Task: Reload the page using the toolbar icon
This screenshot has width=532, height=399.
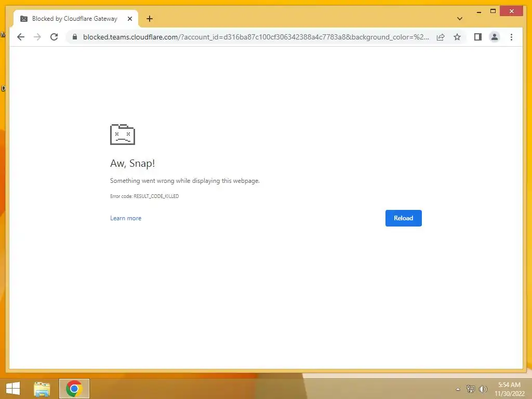Action: tap(54, 37)
